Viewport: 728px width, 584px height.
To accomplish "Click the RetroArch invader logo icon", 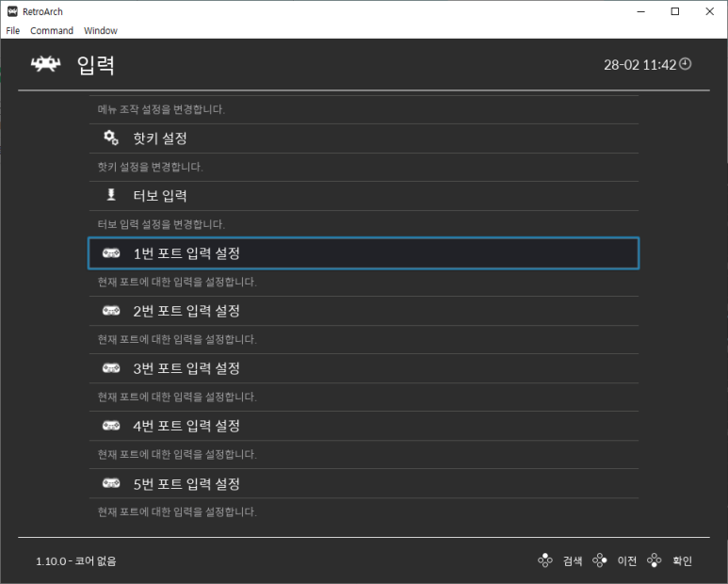I will tap(45, 64).
